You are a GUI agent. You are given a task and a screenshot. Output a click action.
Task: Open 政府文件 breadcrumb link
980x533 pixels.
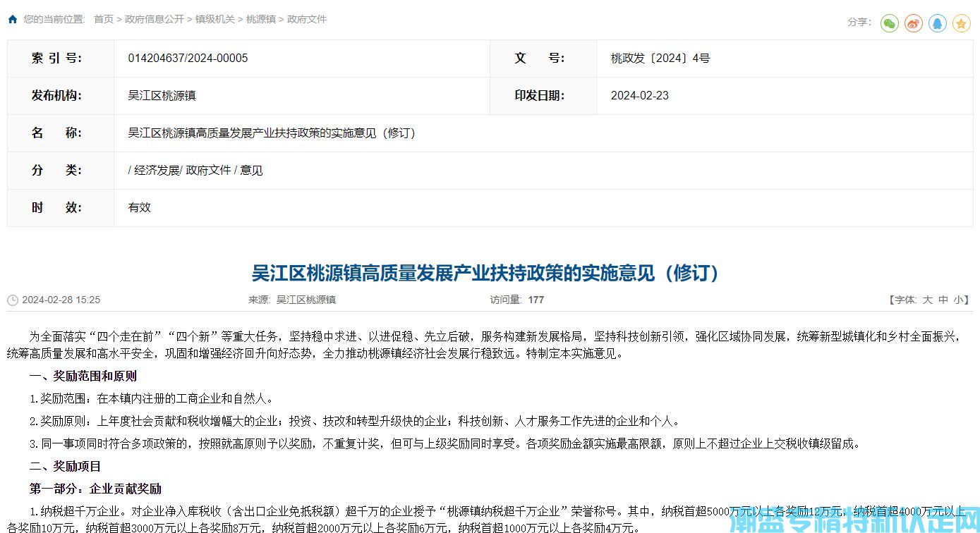(x=307, y=19)
